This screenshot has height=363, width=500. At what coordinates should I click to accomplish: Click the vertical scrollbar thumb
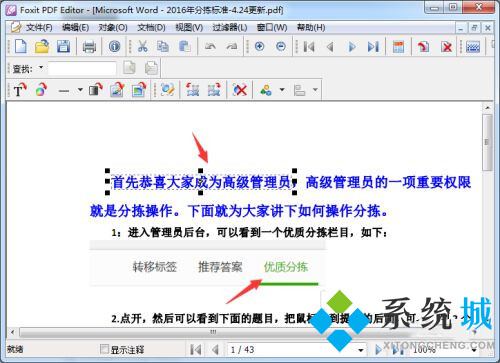point(488,142)
